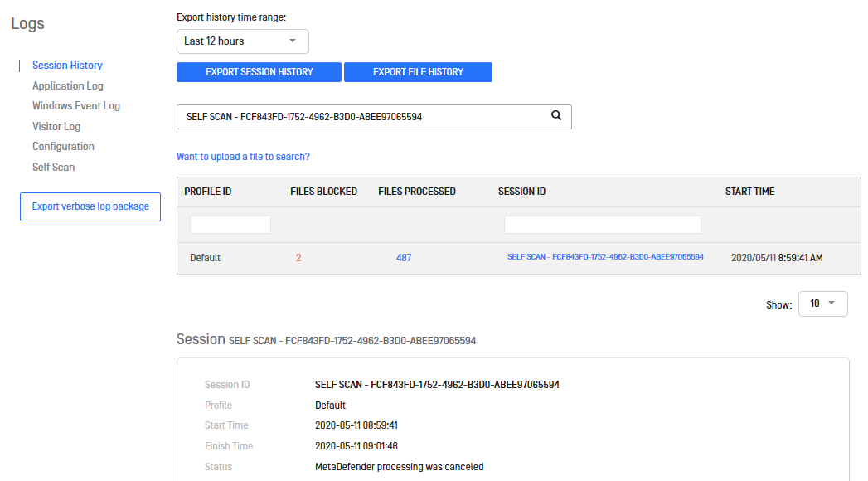Open the SELF SCAN session ID link
868x481 pixels.
[x=605, y=257]
